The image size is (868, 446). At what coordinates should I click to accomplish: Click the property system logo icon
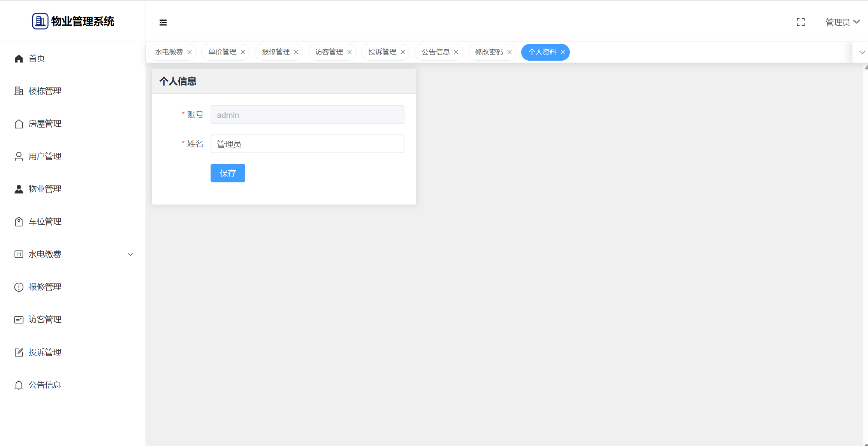coord(40,21)
